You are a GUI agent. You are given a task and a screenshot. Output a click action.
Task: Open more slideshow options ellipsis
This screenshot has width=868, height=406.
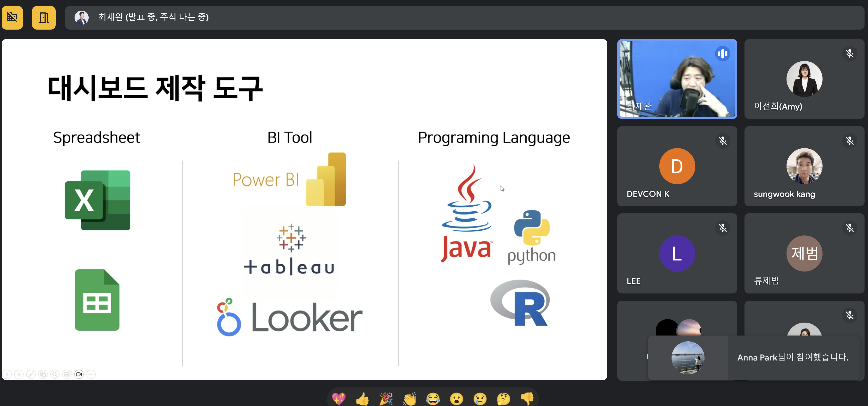[x=91, y=374]
